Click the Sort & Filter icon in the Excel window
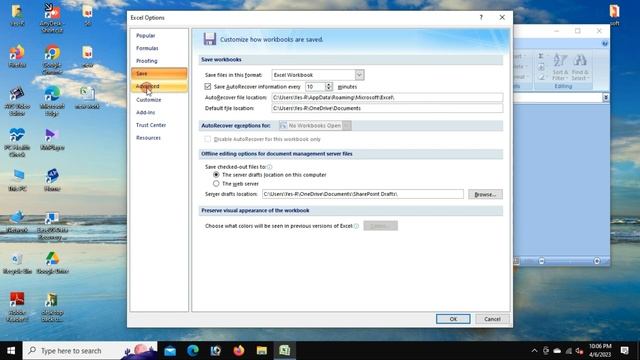 [x=560, y=67]
